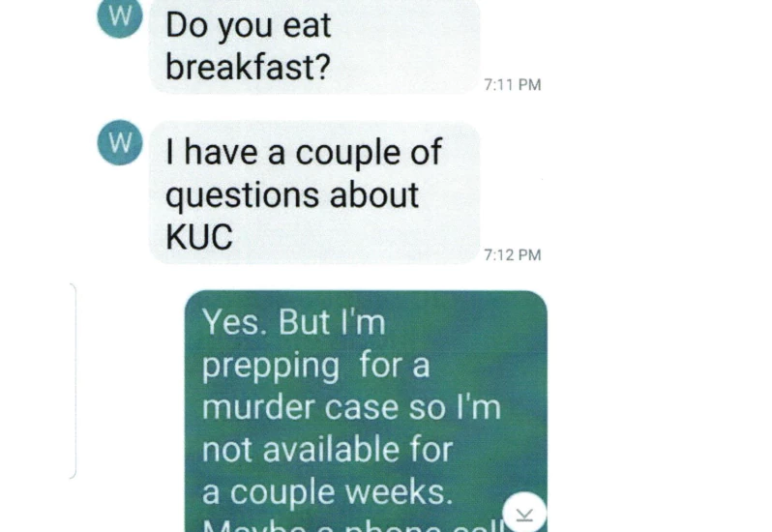Click the word 'KUC' in the message
Screen dimensions: 772x532
(x=199, y=237)
